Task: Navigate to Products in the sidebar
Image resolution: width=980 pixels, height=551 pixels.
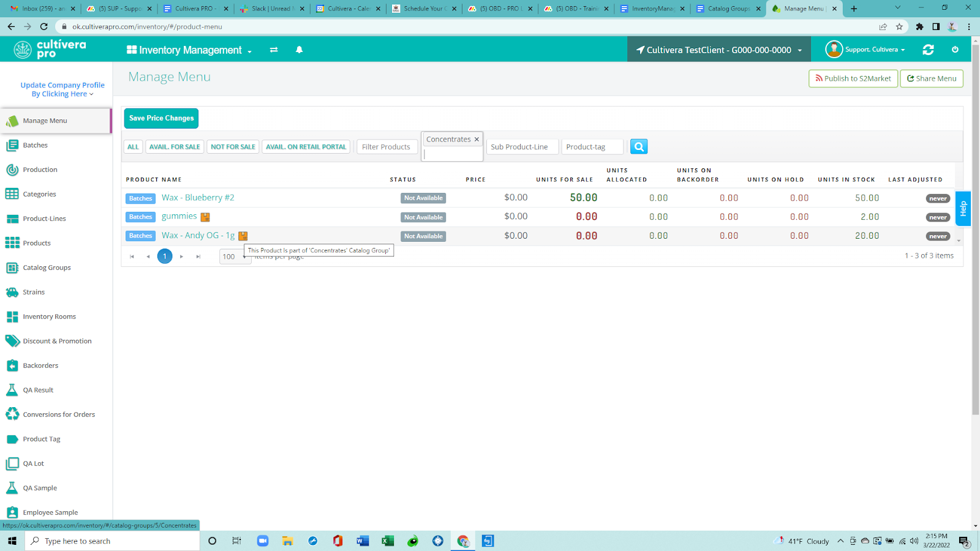Action: (x=37, y=243)
